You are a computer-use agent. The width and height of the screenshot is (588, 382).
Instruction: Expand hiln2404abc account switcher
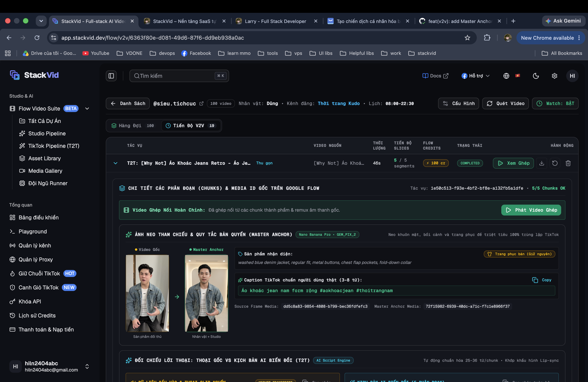87,366
